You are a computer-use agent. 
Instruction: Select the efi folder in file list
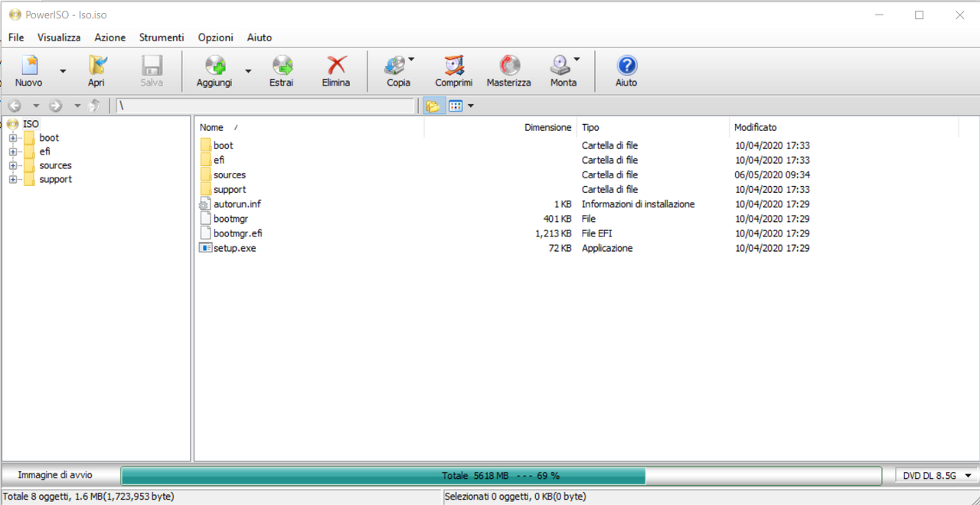point(219,160)
